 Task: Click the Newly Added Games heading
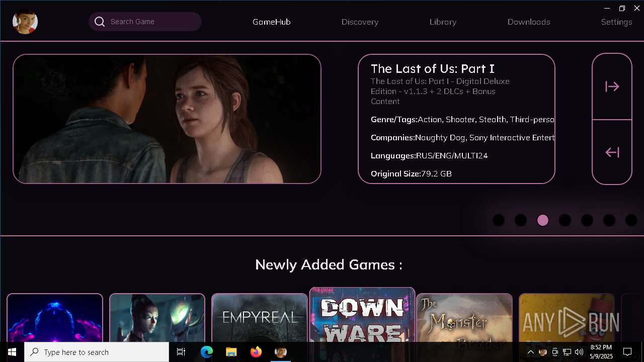pos(329,264)
